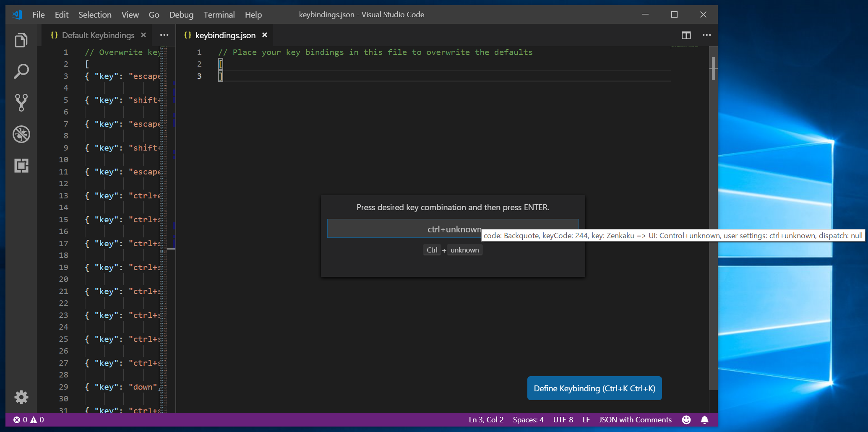Viewport: 868px width, 432px height.
Task: Change the JSON with Comments language mode
Action: click(x=635, y=419)
